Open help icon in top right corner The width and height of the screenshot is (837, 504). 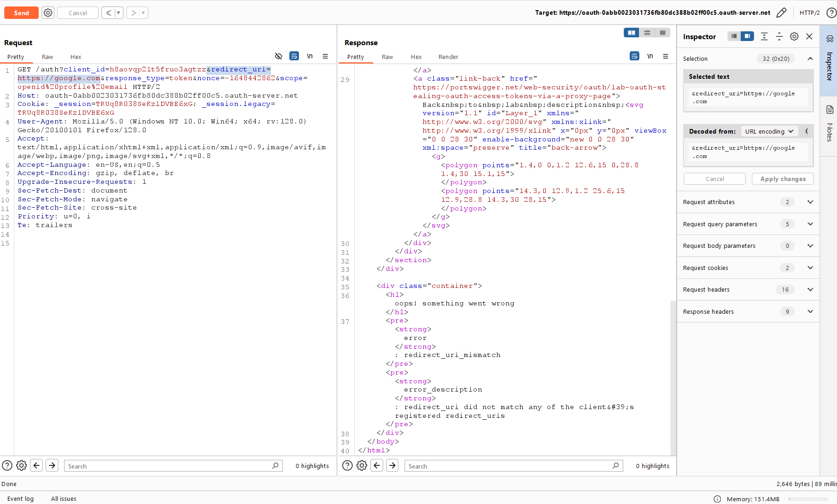(831, 13)
